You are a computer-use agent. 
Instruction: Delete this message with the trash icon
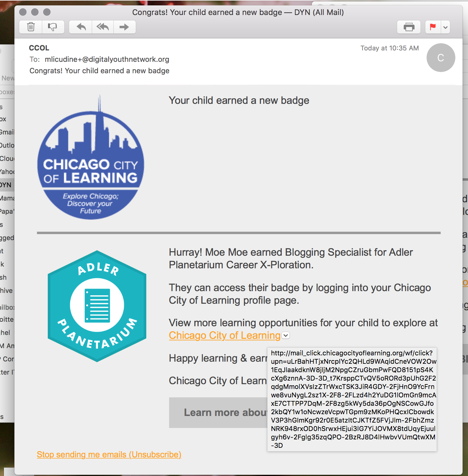click(31, 27)
